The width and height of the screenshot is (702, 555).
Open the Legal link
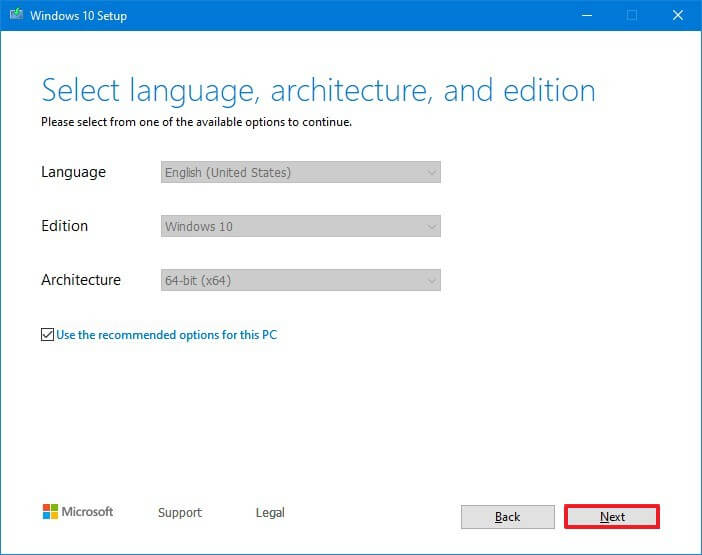click(270, 513)
